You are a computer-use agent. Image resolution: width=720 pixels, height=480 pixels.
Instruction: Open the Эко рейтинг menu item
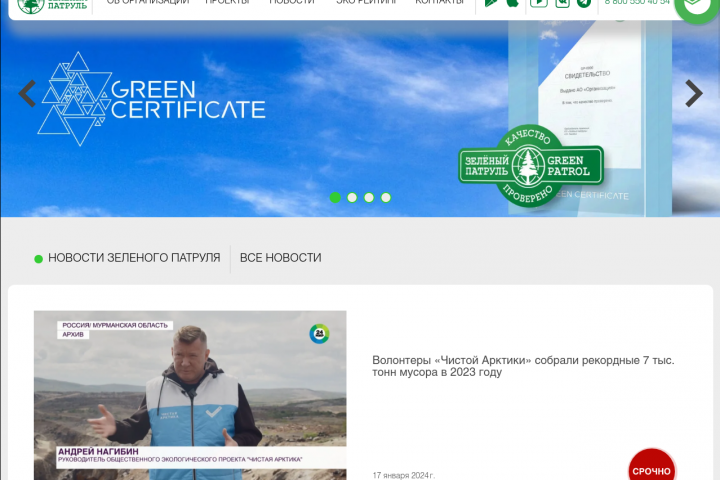(x=366, y=2)
